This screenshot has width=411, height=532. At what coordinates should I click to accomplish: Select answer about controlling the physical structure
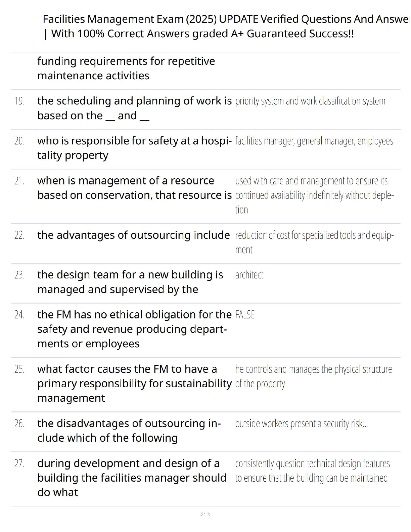(x=313, y=376)
